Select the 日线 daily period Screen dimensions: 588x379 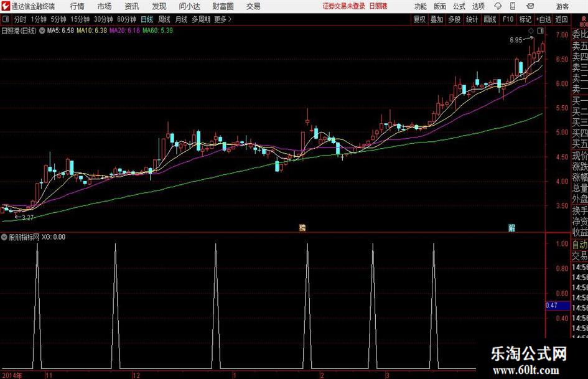147,19
